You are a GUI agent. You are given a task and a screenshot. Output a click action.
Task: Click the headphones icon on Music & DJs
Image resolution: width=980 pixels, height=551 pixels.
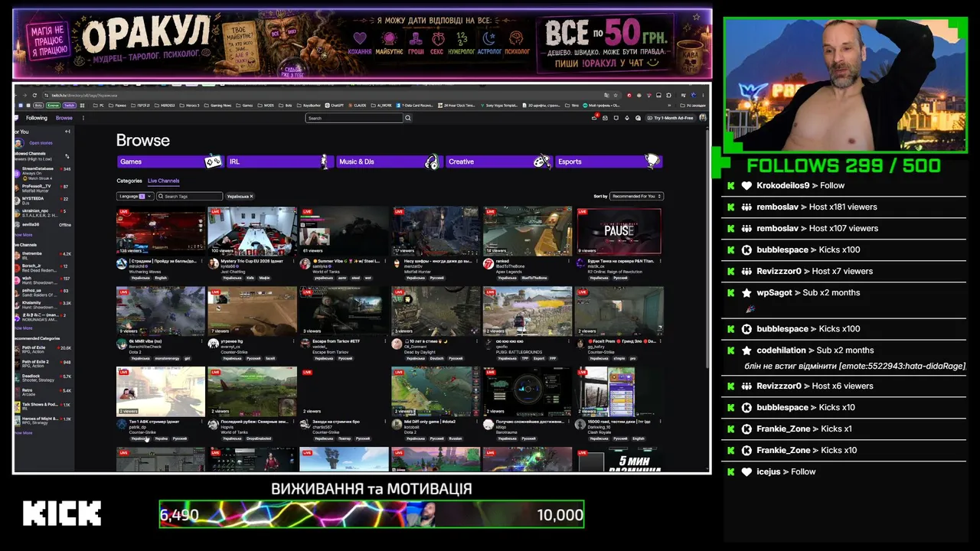tap(432, 161)
